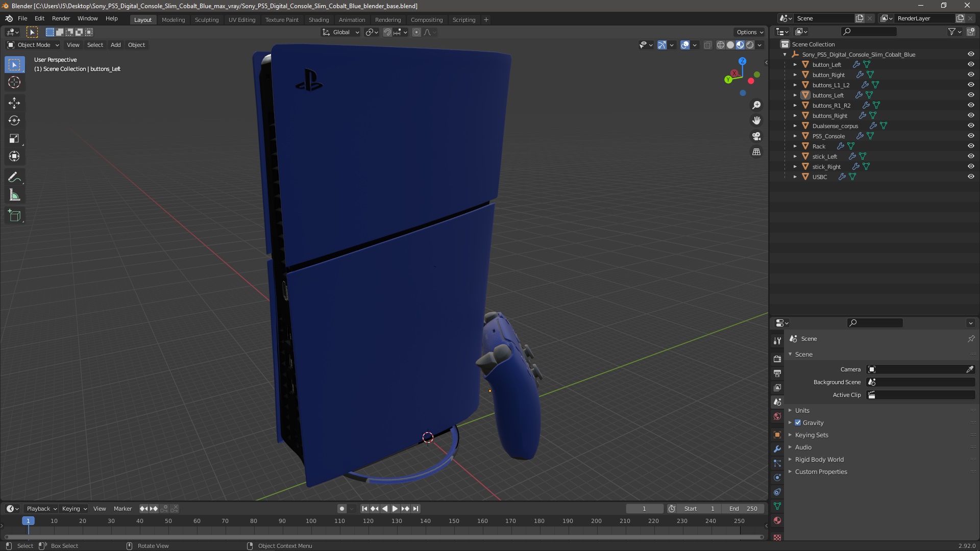Hide button_Left in the outliner
Screen dimensions: 980x551
click(x=971, y=64)
